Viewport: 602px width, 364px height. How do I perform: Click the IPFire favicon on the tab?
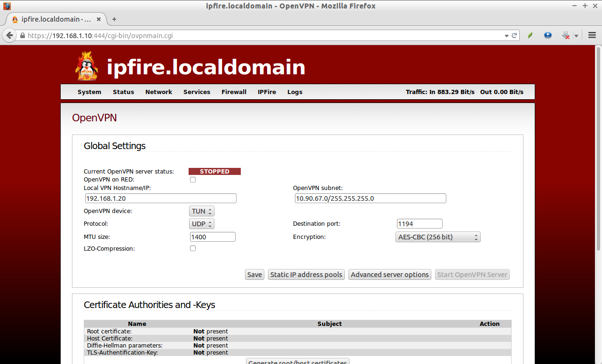pyautogui.click(x=15, y=19)
